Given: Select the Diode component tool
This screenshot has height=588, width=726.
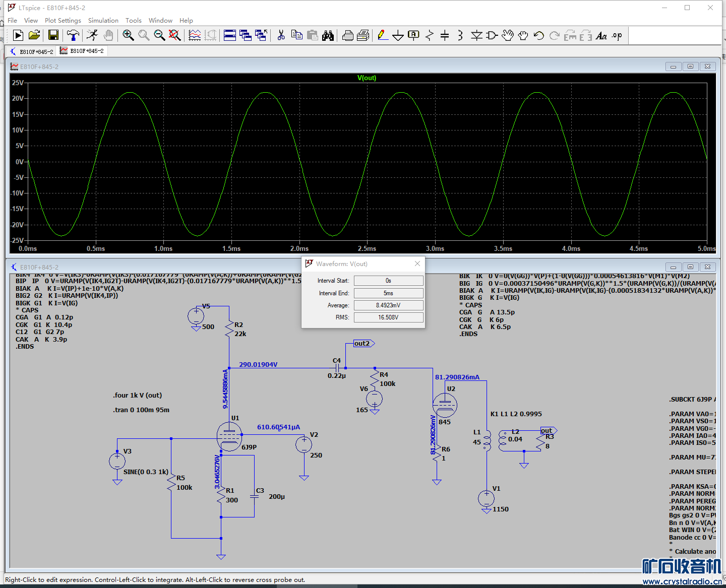Looking at the screenshot, I should [476, 35].
